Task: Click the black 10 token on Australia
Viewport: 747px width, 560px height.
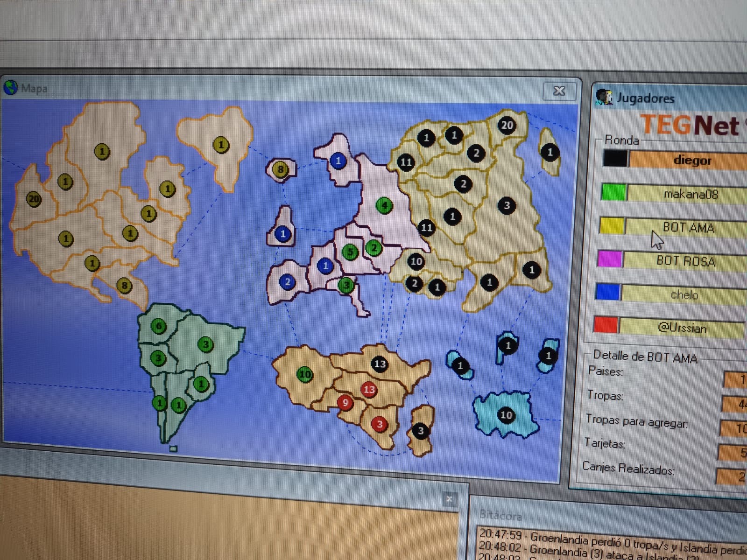Action: coord(506,415)
